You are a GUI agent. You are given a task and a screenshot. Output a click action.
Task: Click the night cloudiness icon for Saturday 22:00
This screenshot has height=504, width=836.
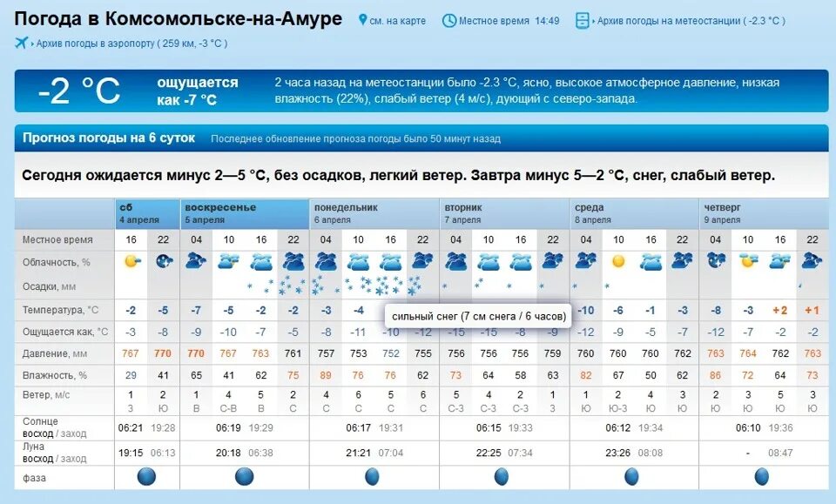[x=164, y=261]
